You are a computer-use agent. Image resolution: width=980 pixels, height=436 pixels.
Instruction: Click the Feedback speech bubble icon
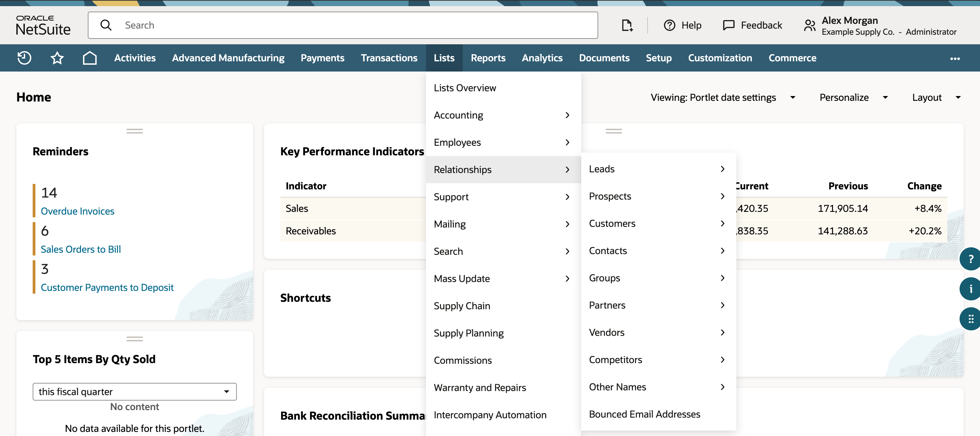tap(729, 25)
